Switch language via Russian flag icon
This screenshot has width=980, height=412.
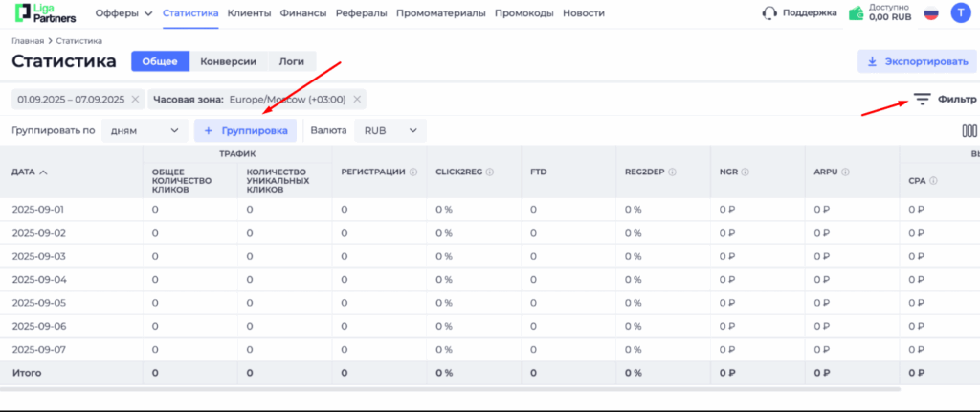pos(931,13)
